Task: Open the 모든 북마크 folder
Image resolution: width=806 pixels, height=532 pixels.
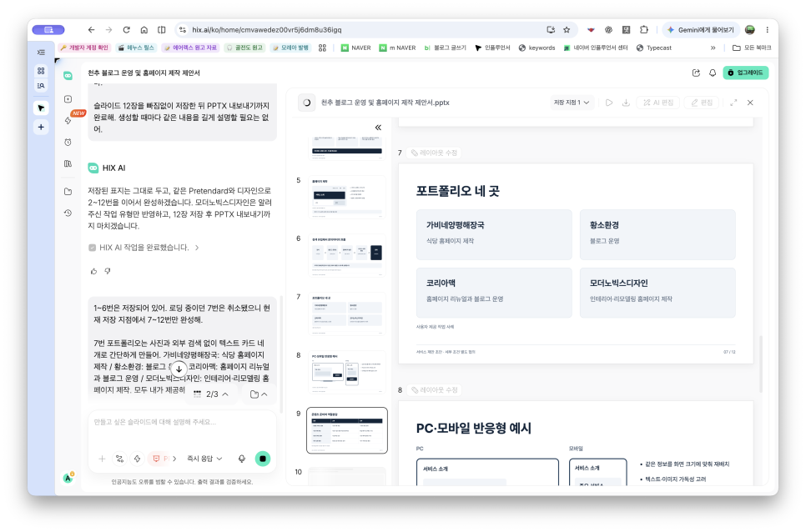Action: [752, 48]
